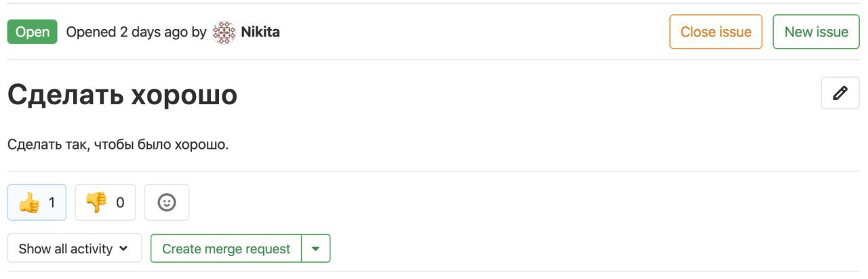Click the green Open status badge
This screenshot has width=868, height=279.
33,32
